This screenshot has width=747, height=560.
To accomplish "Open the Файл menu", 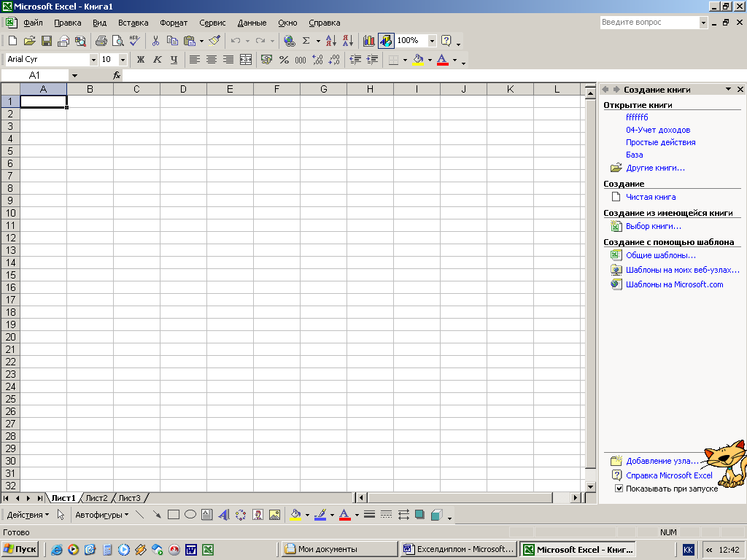I will (33, 23).
